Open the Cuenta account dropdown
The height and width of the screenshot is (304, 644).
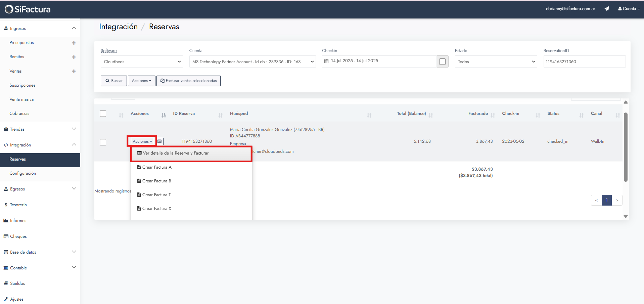[252, 61]
